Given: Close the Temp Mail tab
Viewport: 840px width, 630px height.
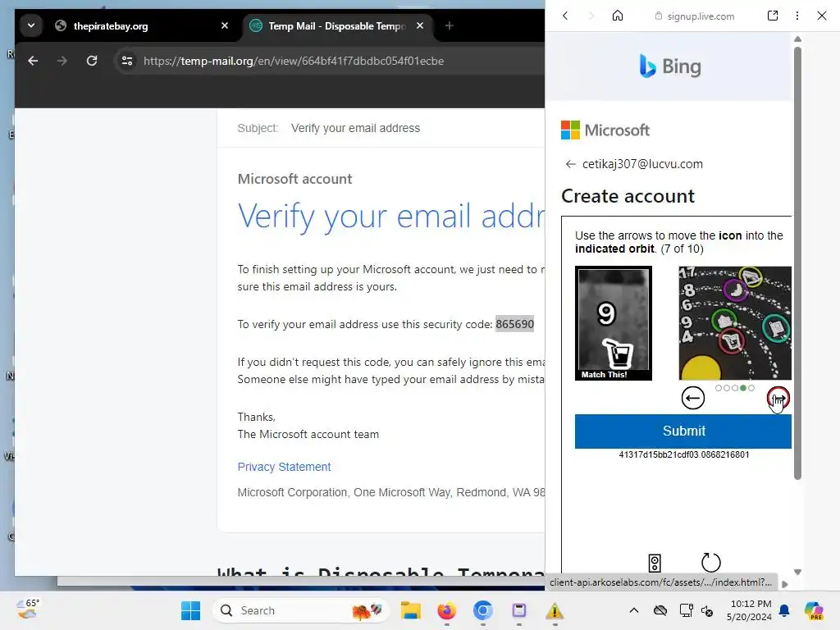Looking at the screenshot, I should (420, 25).
